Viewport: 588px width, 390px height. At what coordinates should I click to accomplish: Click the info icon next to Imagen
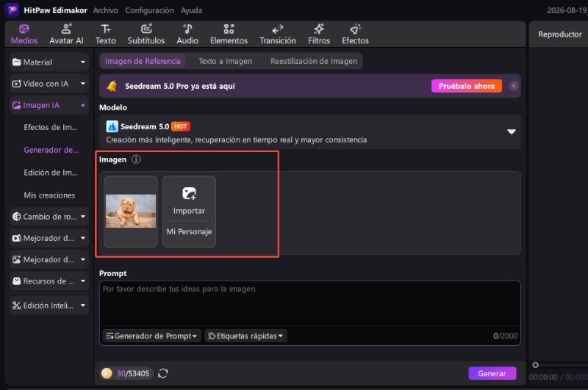coord(136,159)
